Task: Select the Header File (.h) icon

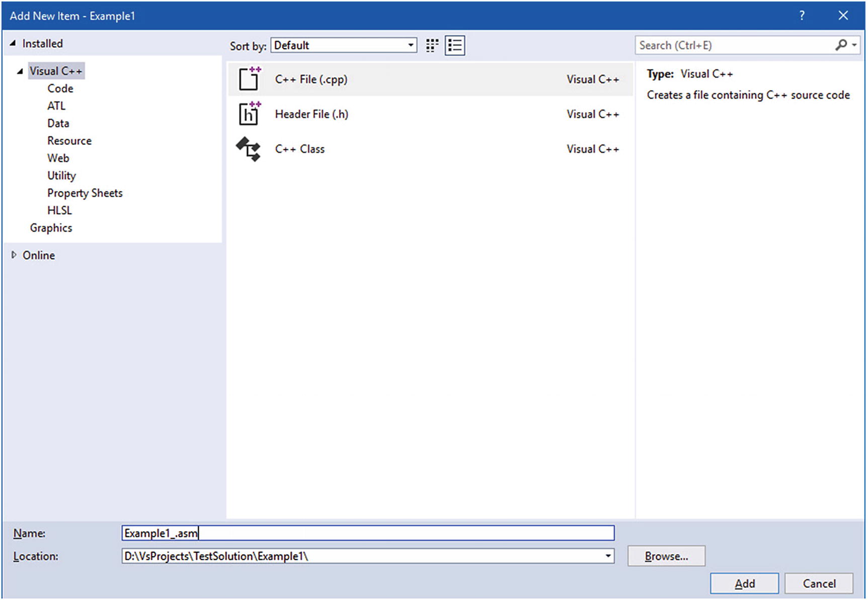Action: click(x=249, y=114)
